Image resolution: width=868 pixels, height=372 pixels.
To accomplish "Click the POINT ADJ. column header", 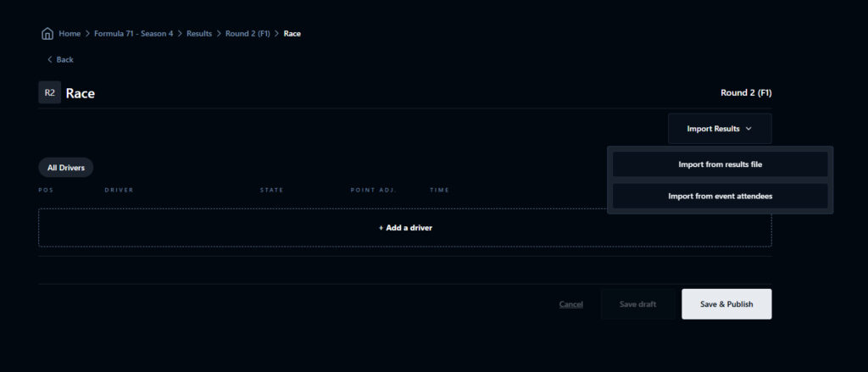I will pos(373,190).
